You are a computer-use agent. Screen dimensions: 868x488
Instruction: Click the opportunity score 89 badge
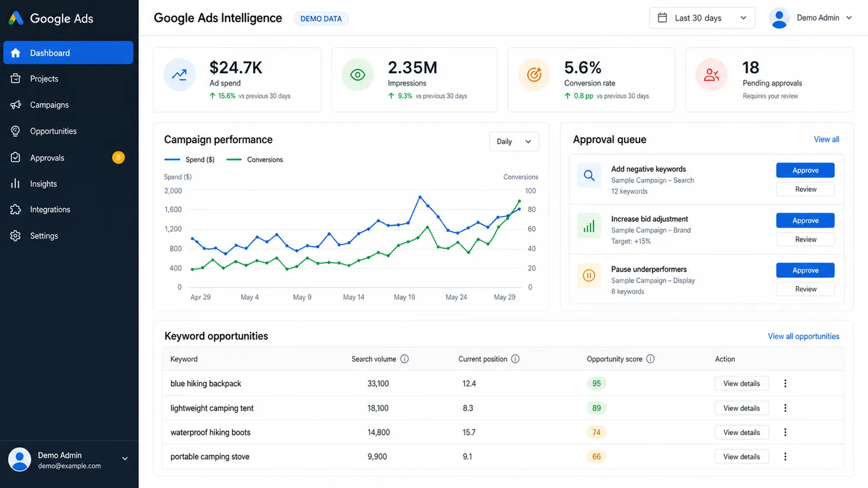(596, 408)
